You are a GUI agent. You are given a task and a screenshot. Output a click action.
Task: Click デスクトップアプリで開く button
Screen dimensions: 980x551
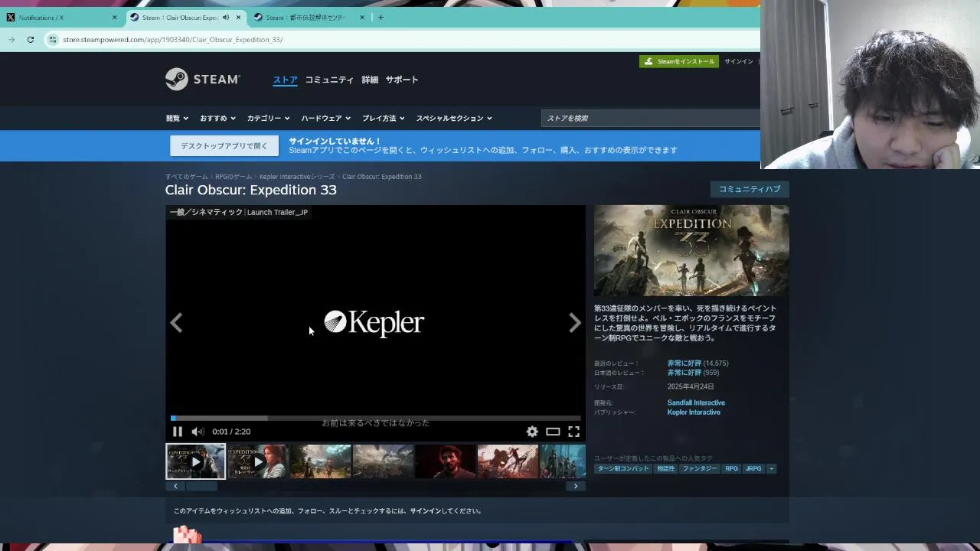pos(224,145)
